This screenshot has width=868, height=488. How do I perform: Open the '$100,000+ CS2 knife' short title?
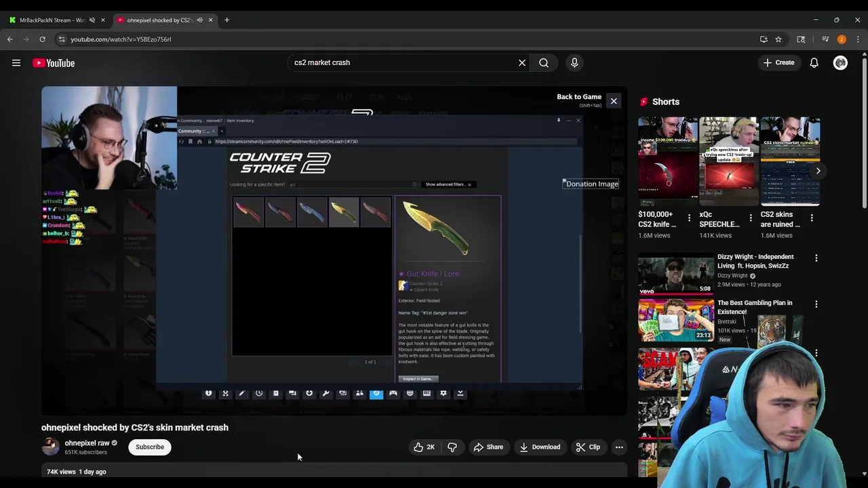click(x=657, y=219)
